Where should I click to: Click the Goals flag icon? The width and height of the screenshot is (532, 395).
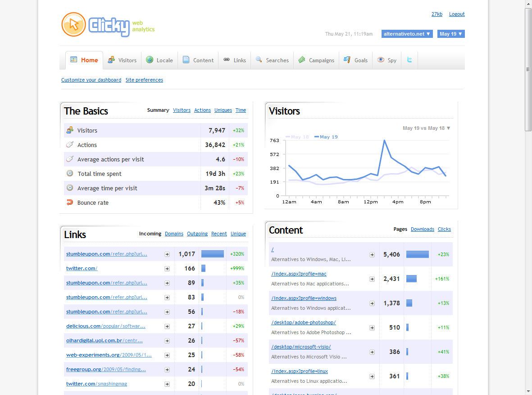pyautogui.click(x=347, y=60)
